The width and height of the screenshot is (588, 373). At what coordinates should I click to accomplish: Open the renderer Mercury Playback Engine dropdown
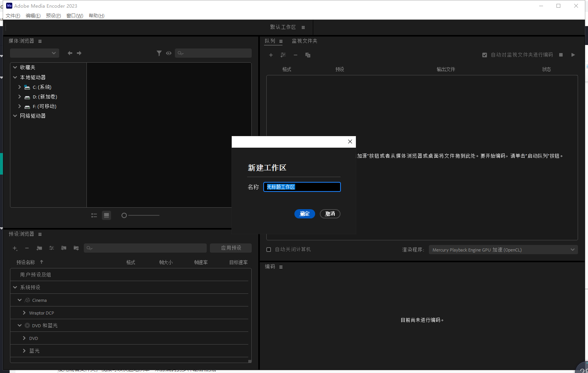(x=503, y=250)
